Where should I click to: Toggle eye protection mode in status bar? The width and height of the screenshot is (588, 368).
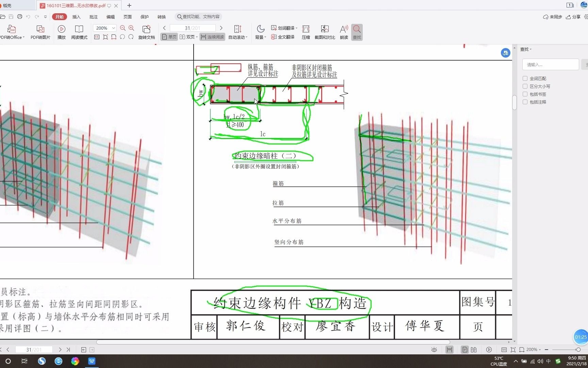434,350
